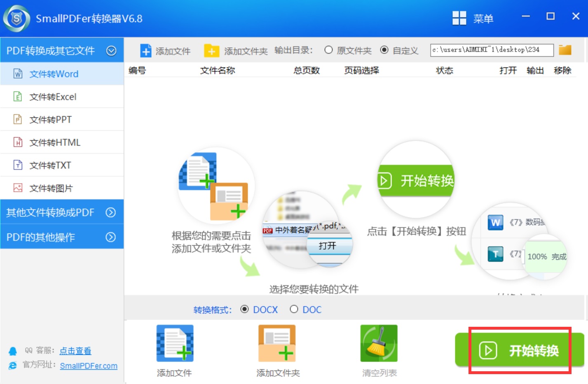
Task: Select 文件转PPT in the sidebar
Action: click(62, 119)
